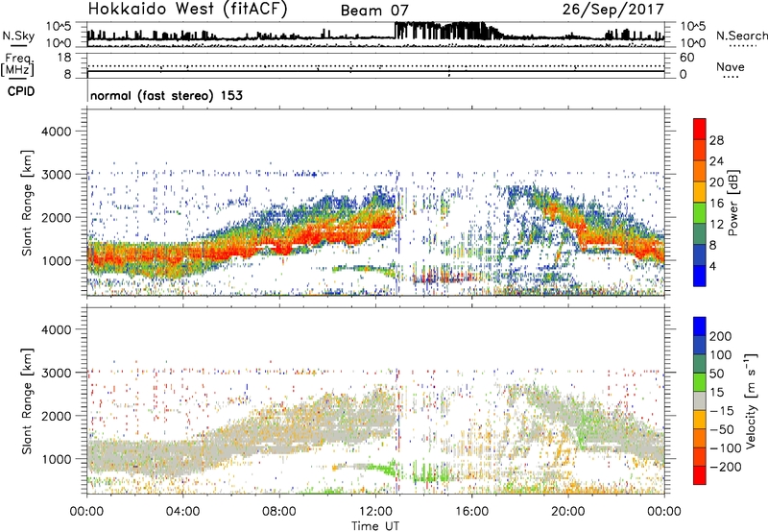Image resolution: width=768 pixels, height=532 pixels.
Task: Click the red bottom segment of the velocity colorbar
Action: point(700,475)
